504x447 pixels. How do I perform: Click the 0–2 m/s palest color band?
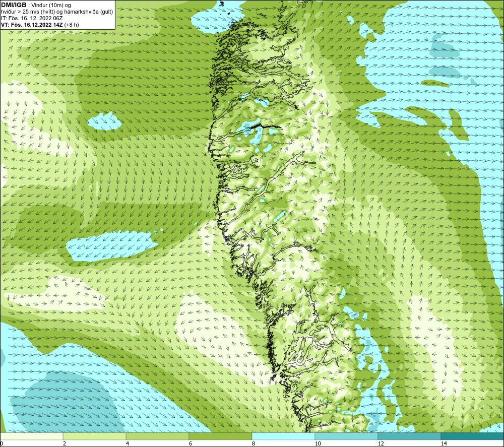(31, 436)
